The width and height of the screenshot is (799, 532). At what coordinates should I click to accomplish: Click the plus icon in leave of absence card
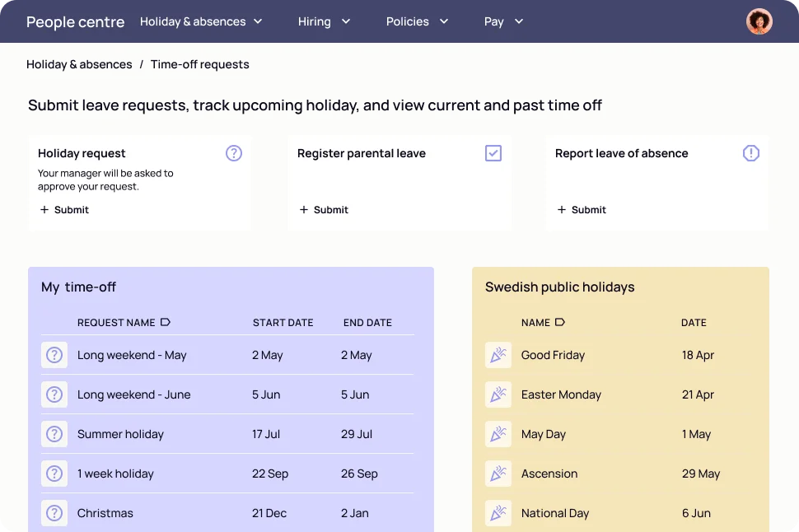pos(562,209)
